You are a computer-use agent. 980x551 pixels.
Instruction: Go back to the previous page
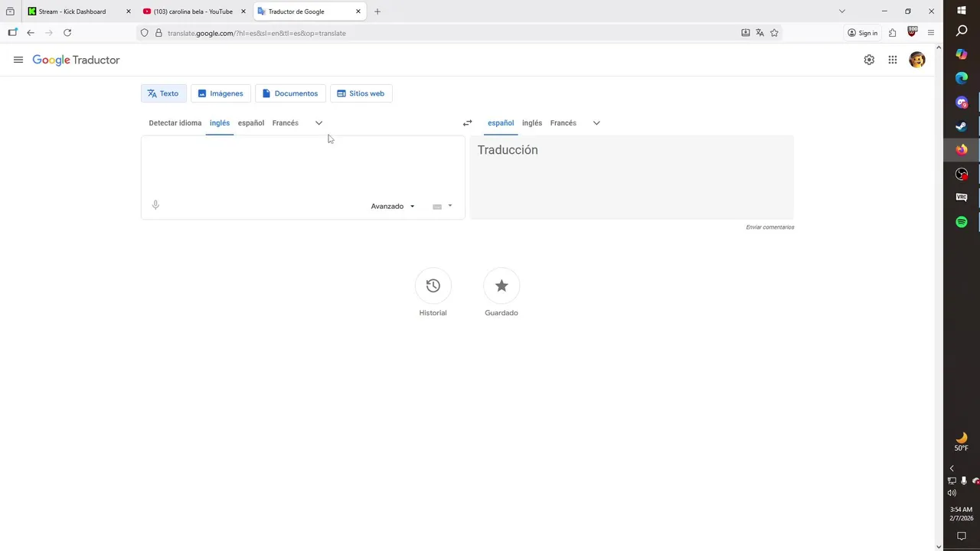[x=31, y=33]
